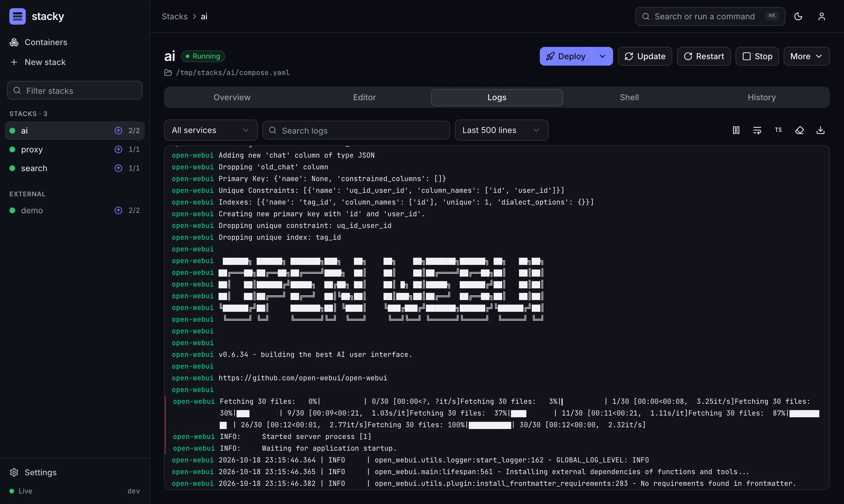Click the /tmp/stacks/ai/compose.yaml path
This screenshot has height=504, width=844.
(233, 73)
